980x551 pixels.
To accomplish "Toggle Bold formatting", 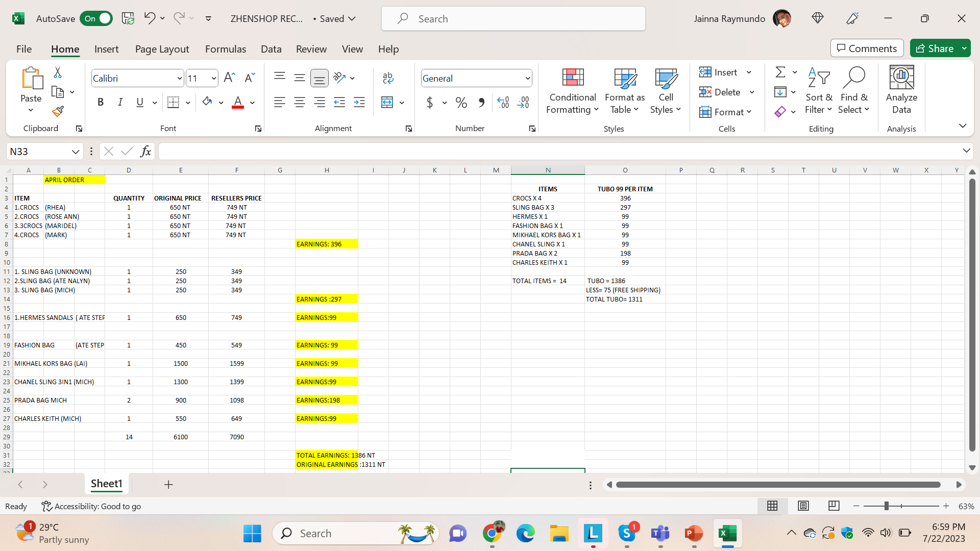I will coord(101,102).
